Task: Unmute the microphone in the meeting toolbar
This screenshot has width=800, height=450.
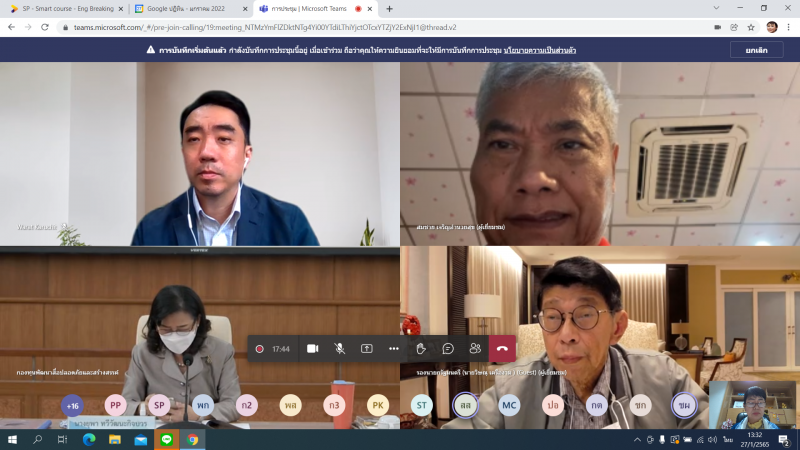Action: (339, 348)
